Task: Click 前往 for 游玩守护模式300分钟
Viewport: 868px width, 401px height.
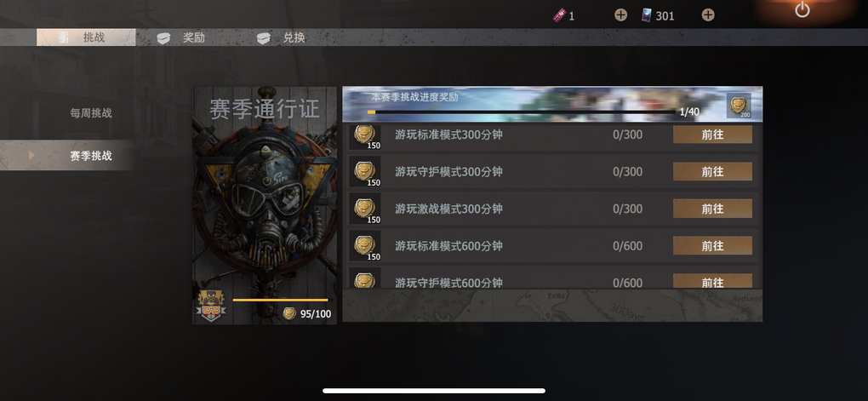Action: (712, 172)
